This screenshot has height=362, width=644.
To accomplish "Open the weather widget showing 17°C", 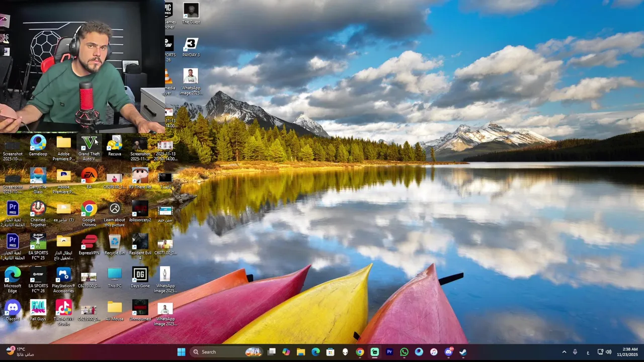I will click(x=19, y=351).
